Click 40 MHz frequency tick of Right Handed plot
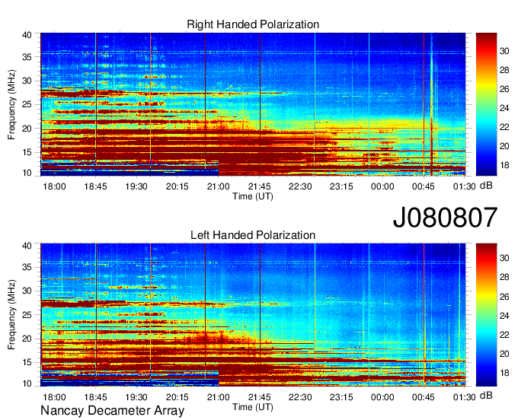This screenshot has width=518, height=420. [27, 35]
